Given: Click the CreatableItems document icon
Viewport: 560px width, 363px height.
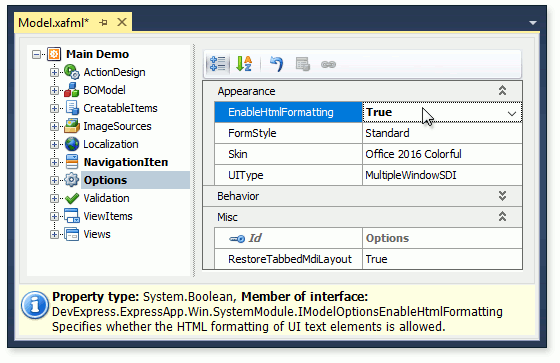Looking at the screenshot, I should click(x=72, y=108).
